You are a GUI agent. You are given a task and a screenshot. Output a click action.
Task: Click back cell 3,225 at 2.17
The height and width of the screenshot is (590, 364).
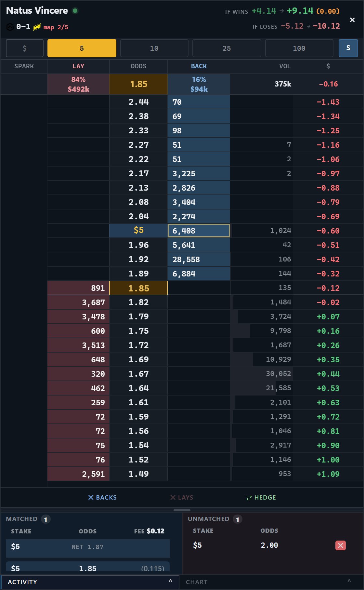(x=199, y=174)
